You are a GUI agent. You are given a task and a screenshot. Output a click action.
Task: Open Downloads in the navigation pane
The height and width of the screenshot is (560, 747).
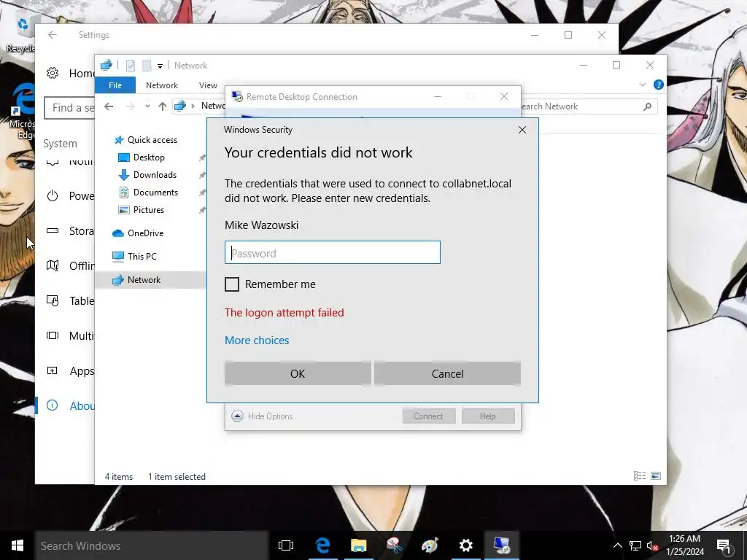tap(147, 175)
